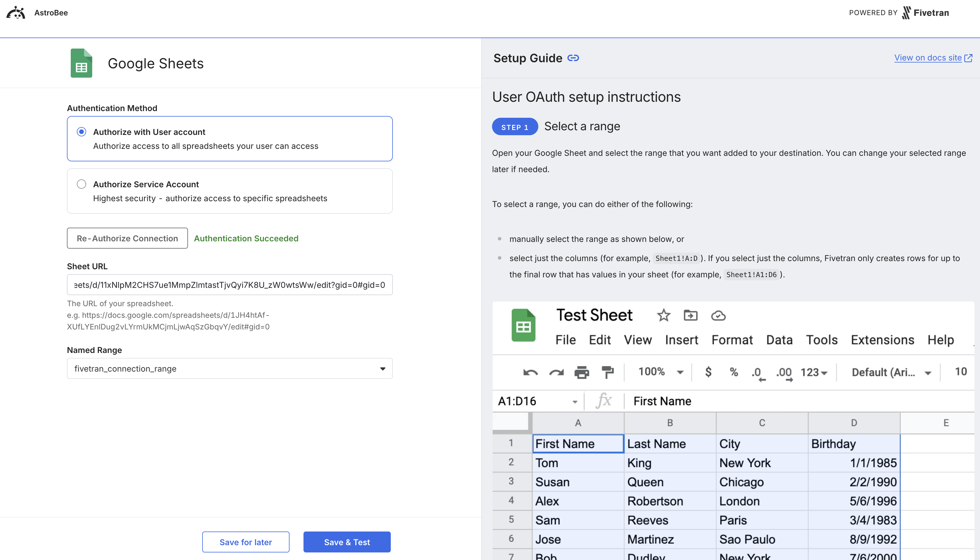Open the Format menu in Test Sheet
Viewport: 980px width, 560px height.
coord(732,340)
